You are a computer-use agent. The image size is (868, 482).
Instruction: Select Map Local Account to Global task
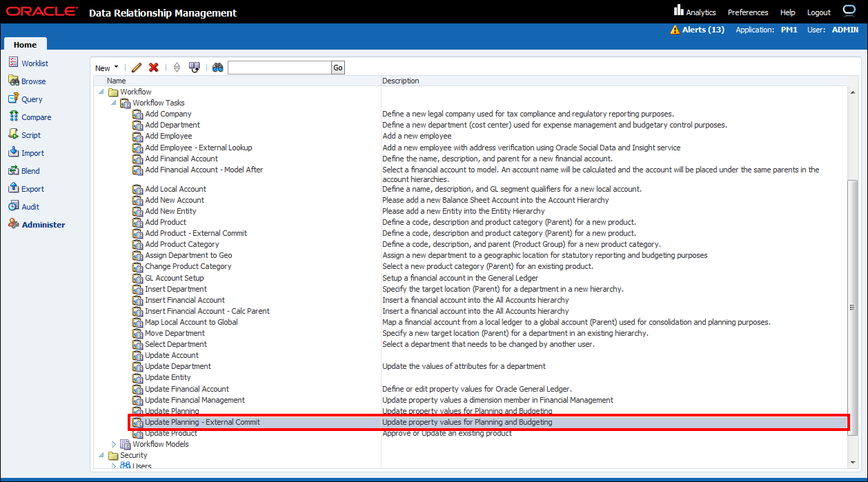point(191,323)
